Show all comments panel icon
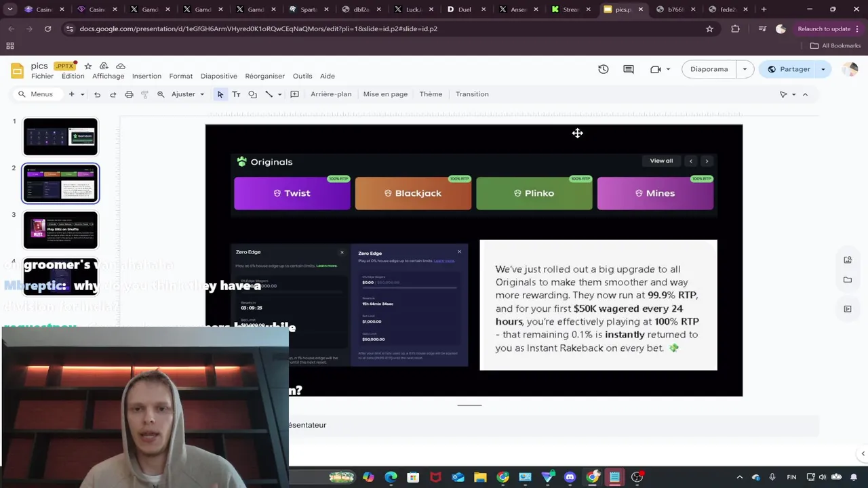The width and height of the screenshot is (868, 488). tap(629, 69)
